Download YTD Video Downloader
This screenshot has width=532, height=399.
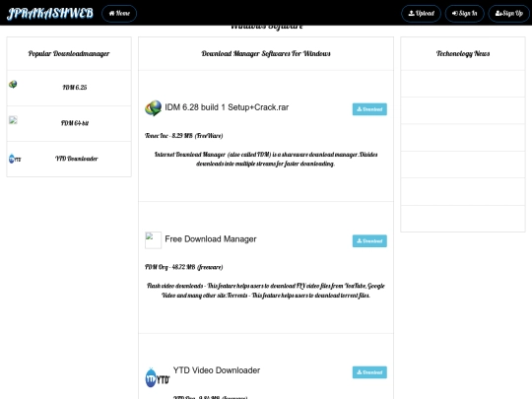(x=369, y=372)
